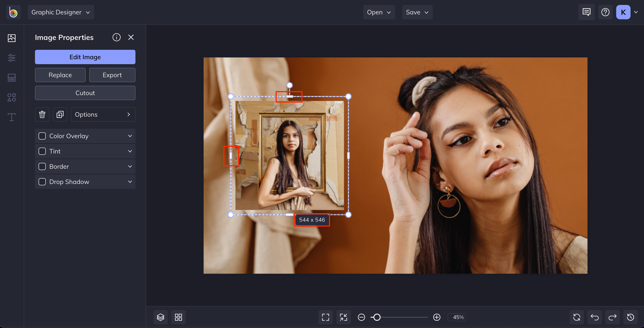Viewport: 644px width, 328px height.
Task: Open the Save menu
Action: coord(417,12)
